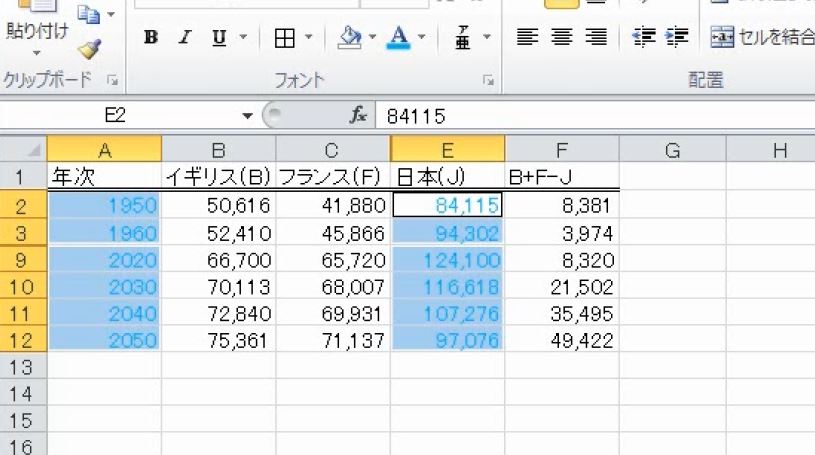Viewport: 815px width, 455px height.
Task: Align text right
Action: [596, 36]
